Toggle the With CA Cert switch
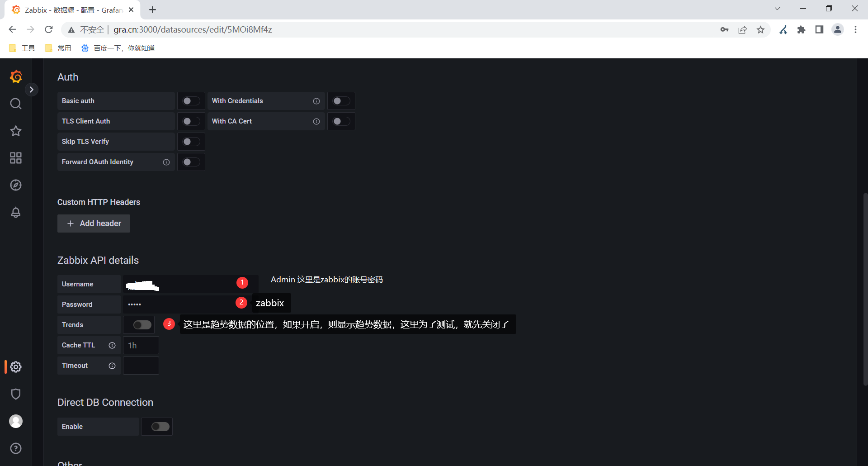Image resolution: width=868 pixels, height=466 pixels. pos(341,121)
